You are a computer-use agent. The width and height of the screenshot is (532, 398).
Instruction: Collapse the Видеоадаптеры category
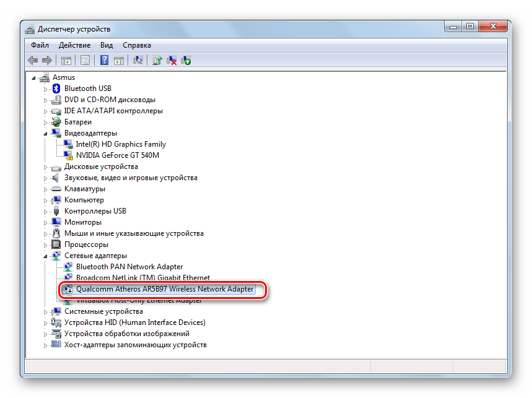pyautogui.click(x=45, y=133)
